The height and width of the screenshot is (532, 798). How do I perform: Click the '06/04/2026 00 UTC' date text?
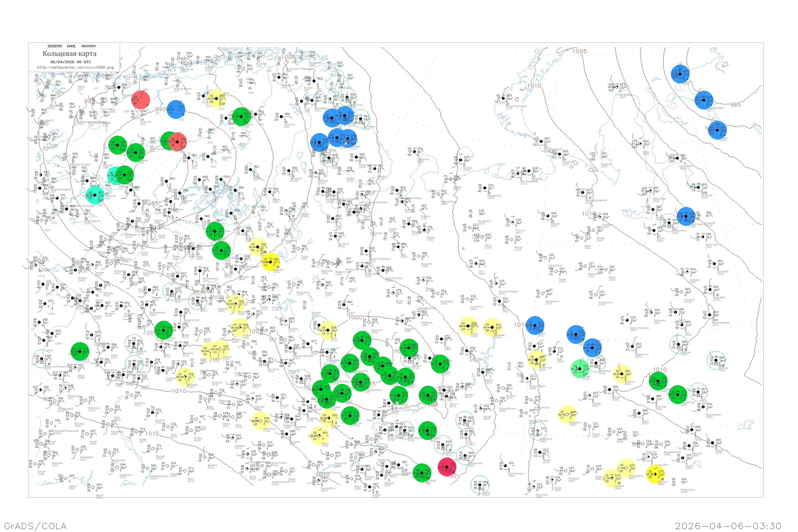(x=70, y=62)
